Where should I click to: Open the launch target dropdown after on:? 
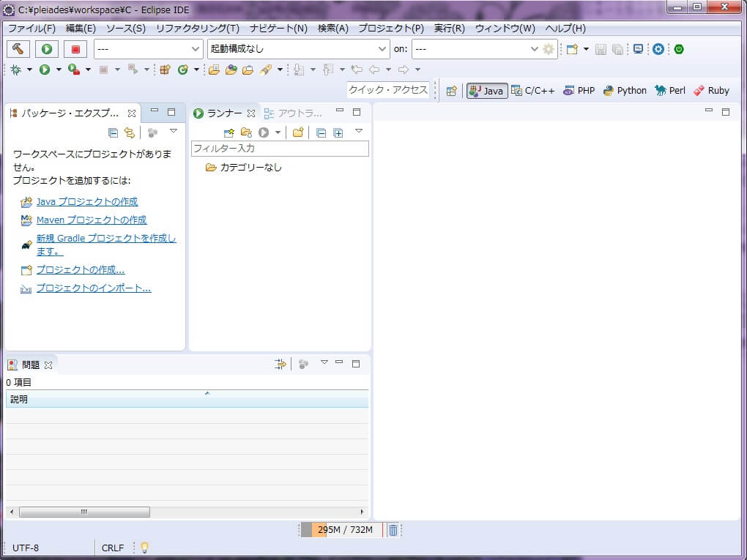coord(476,49)
